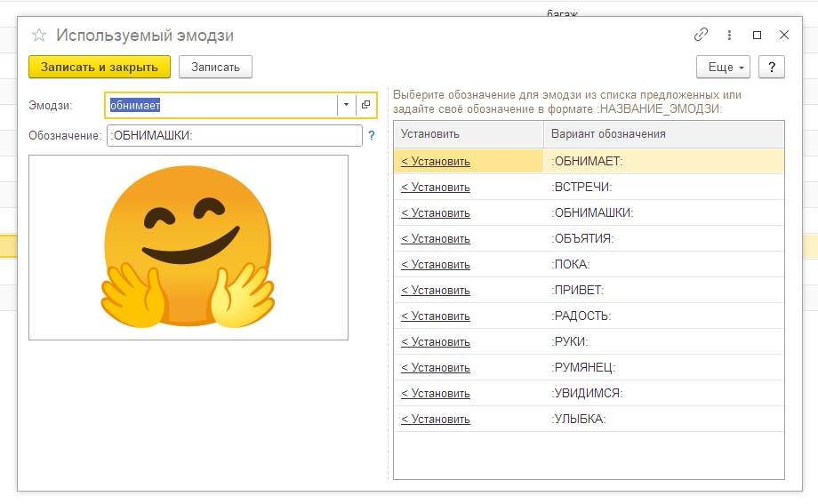Maximize the dialog window
This screenshot has height=504, width=818.
point(757,35)
